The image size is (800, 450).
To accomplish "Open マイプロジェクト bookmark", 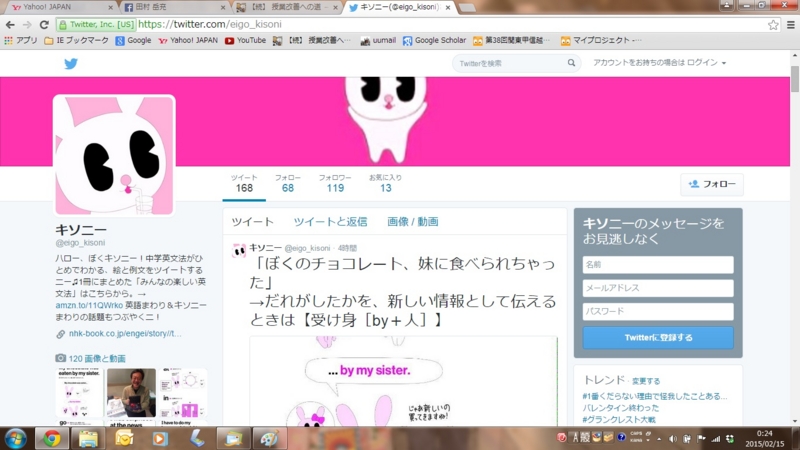I will 601,40.
